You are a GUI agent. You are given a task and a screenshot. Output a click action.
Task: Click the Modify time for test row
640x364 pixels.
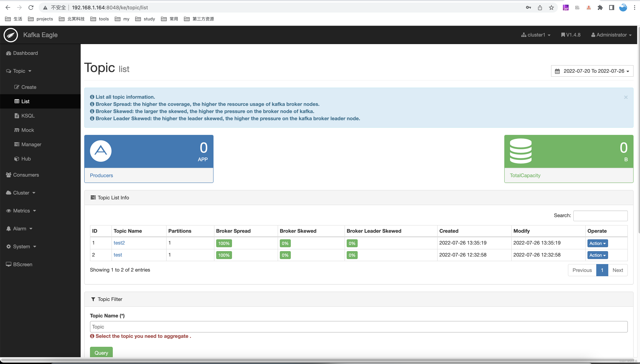[x=537, y=255]
